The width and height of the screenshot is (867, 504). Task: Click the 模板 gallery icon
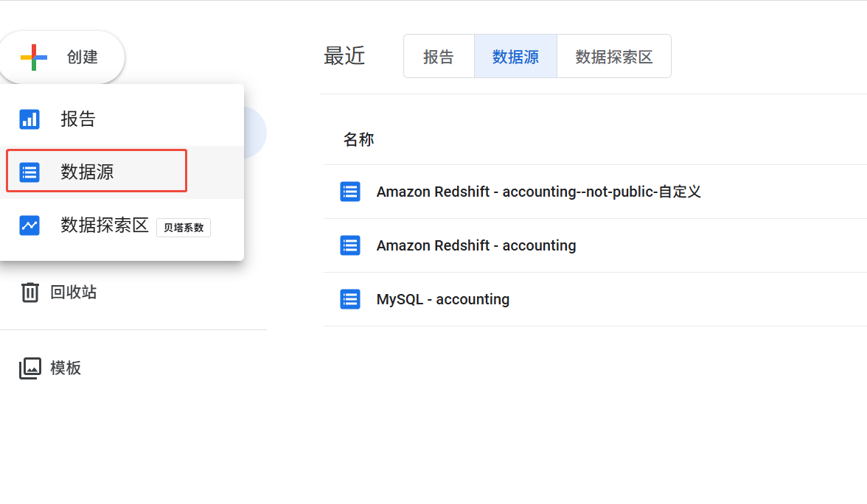point(29,368)
